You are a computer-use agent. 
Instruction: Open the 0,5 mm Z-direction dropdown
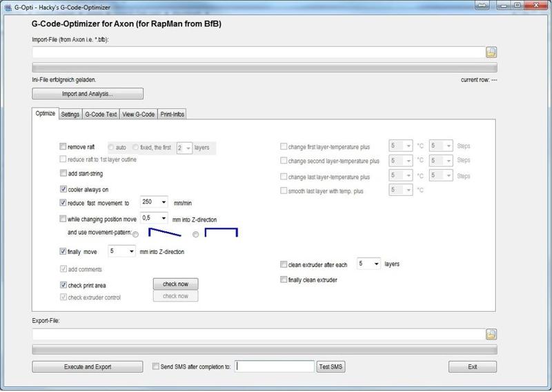[x=164, y=218]
